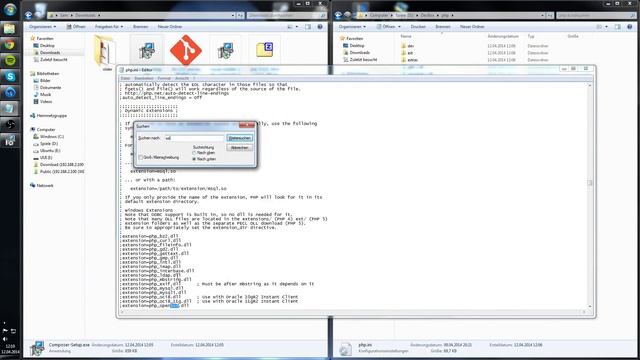
Task: Click the Suchen nach text field
Action: click(194, 138)
